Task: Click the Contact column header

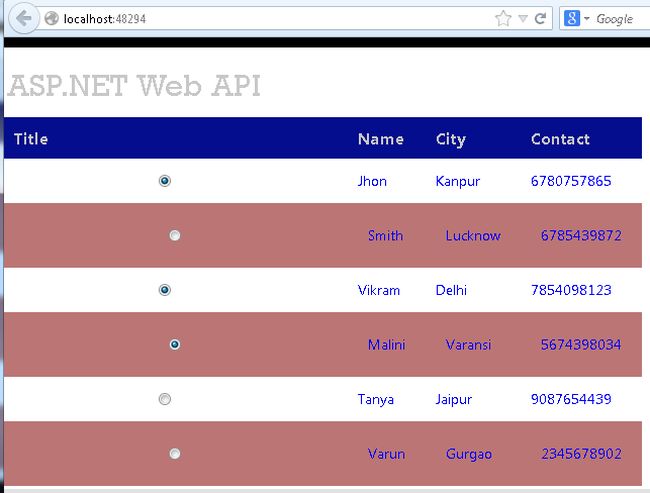Action: (560, 139)
